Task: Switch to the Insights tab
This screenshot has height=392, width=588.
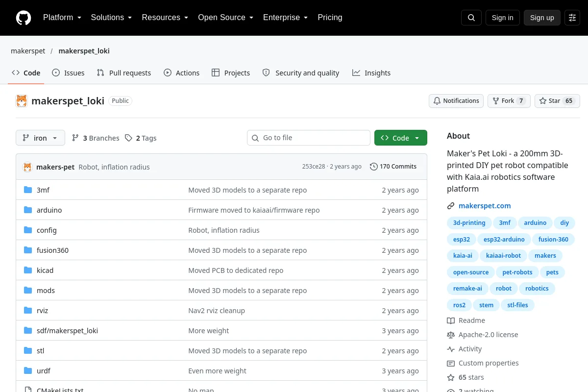Action: pos(371,73)
